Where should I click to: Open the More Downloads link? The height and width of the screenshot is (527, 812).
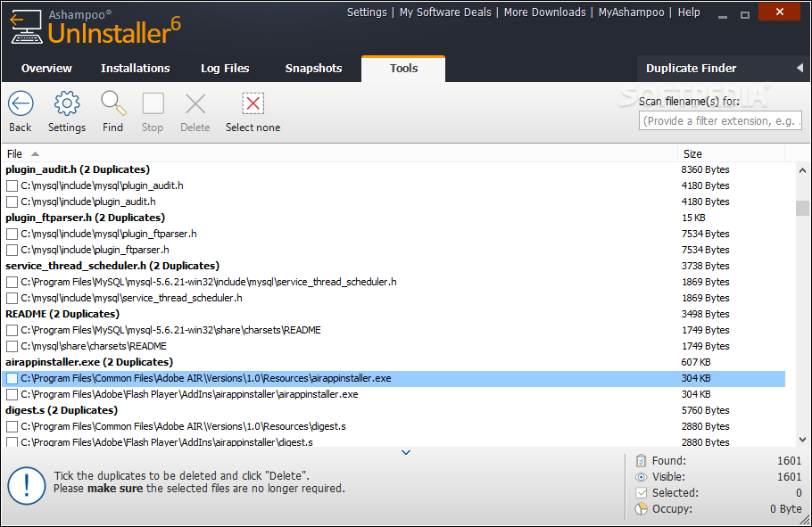click(x=545, y=12)
